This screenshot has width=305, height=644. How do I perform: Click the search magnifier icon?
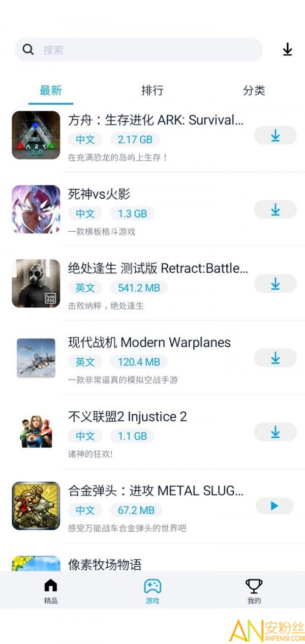28,49
